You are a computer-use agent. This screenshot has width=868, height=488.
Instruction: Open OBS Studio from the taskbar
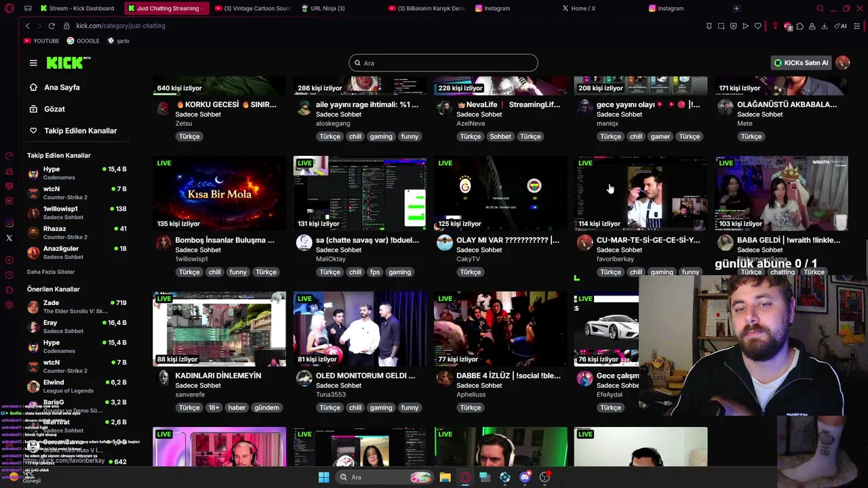pyautogui.click(x=545, y=477)
